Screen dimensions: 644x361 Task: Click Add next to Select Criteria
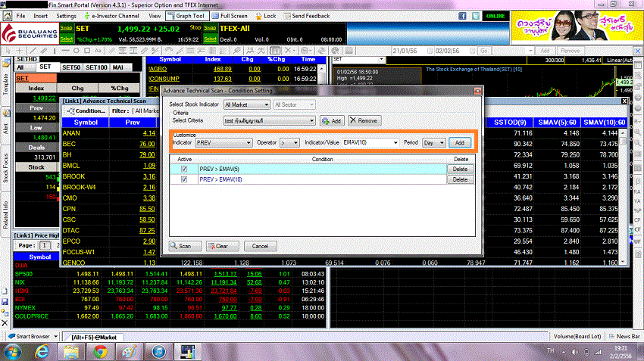(332, 120)
